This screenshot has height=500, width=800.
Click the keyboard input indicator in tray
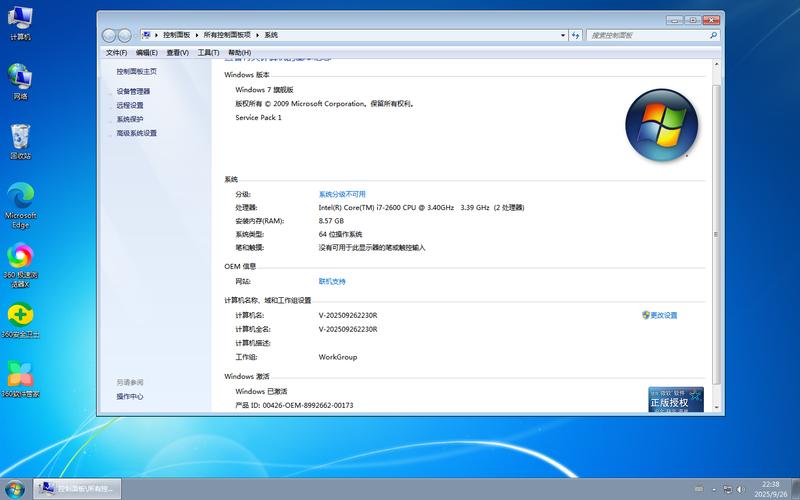click(699, 489)
